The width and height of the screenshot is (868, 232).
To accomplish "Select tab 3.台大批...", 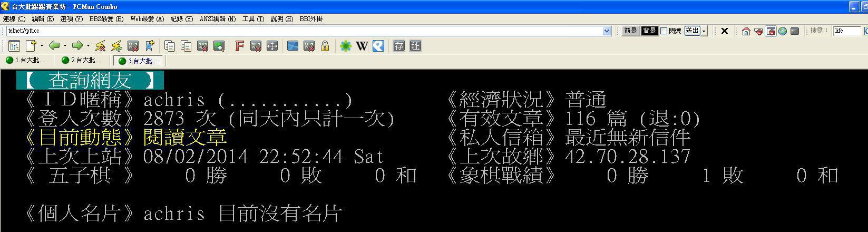I will click(139, 61).
